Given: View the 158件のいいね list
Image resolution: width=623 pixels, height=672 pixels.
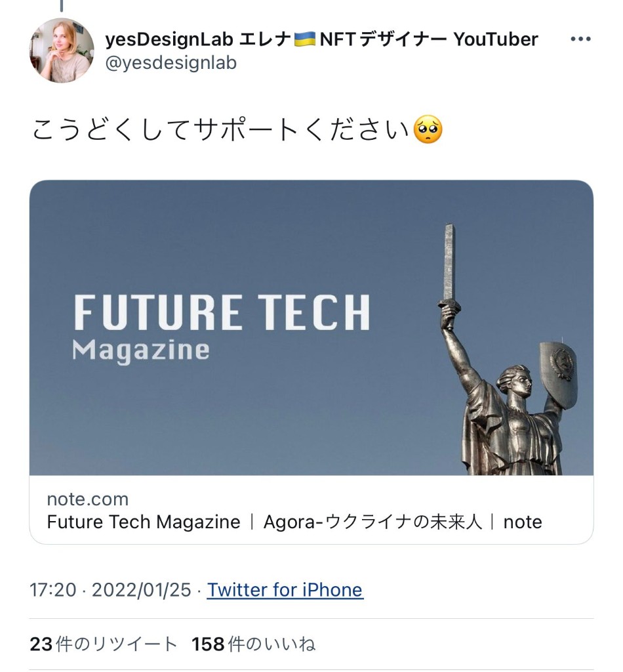Looking at the screenshot, I should (x=253, y=644).
